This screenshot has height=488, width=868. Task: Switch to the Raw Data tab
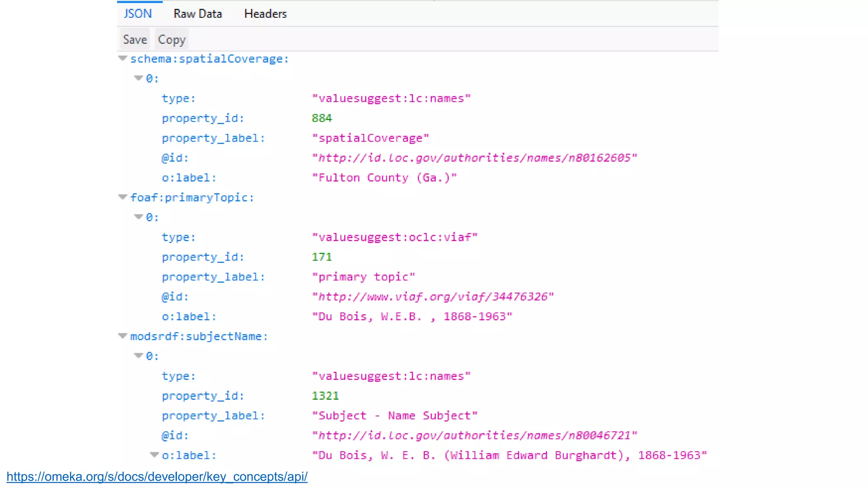pos(198,14)
